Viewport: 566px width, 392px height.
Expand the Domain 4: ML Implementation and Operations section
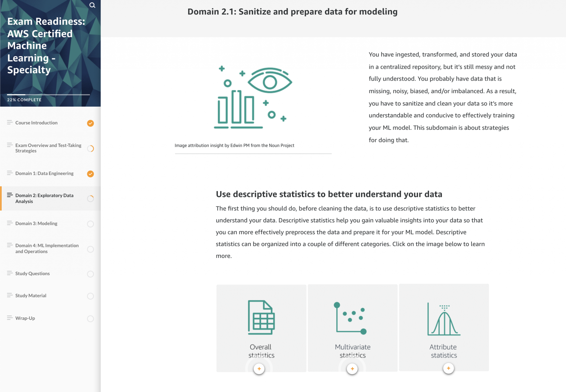(47, 248)
